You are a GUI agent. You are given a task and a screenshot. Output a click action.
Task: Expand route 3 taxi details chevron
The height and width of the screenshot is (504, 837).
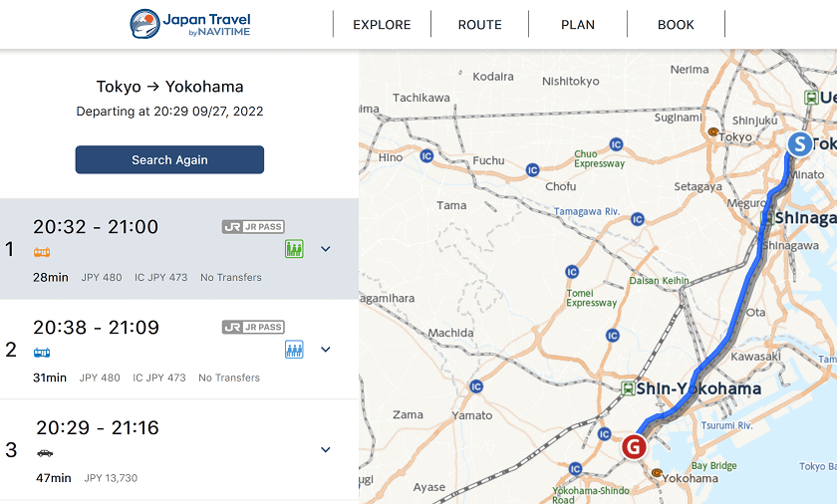click(x=326, y=450)
